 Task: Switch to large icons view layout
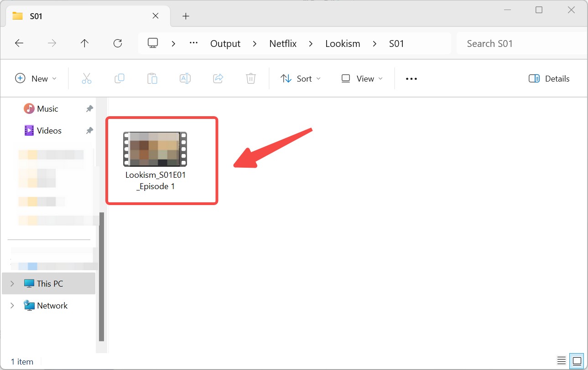[x=576, y=360]
